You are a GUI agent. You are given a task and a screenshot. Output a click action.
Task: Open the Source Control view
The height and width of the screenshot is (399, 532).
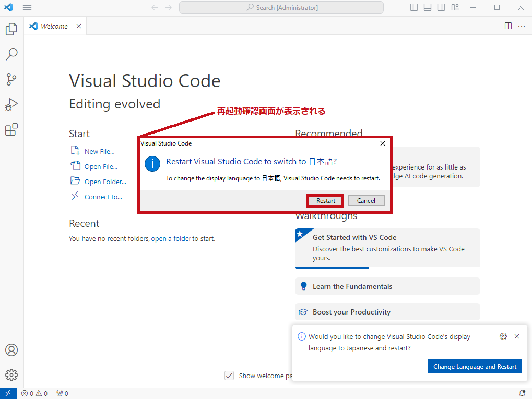(x=11, y=79)
